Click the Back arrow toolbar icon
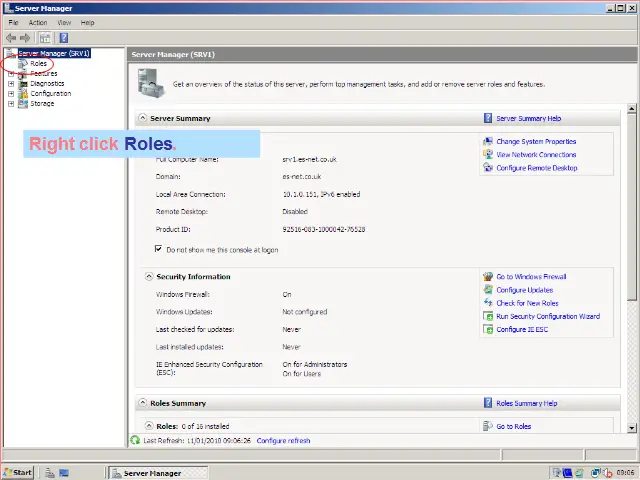The width and height of the screenshot is (640, 480). [11, 38]
